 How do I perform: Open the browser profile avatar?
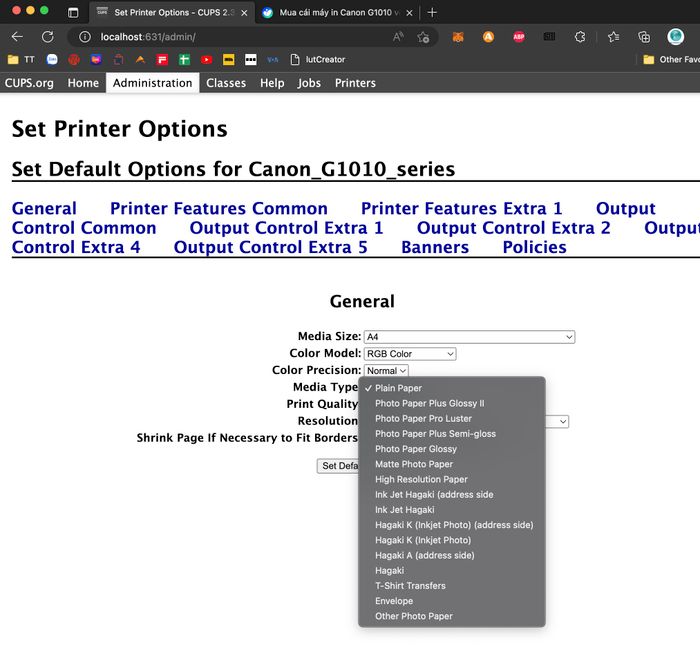(x=675, y=37)
